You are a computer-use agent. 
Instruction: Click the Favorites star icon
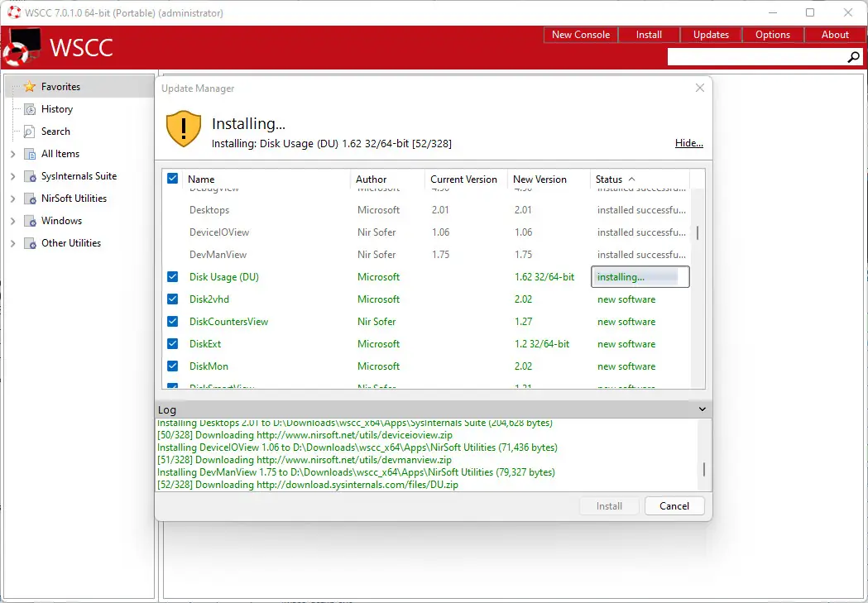coord(29,87)
